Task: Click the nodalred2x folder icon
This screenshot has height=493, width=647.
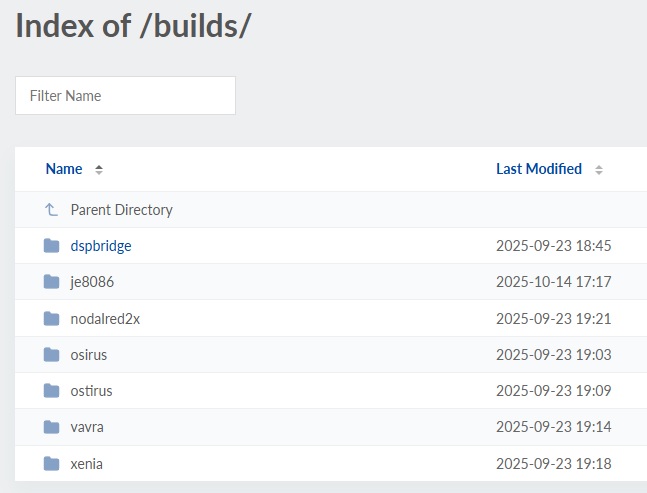Action: pyautogui.click(x=52, y=319)
